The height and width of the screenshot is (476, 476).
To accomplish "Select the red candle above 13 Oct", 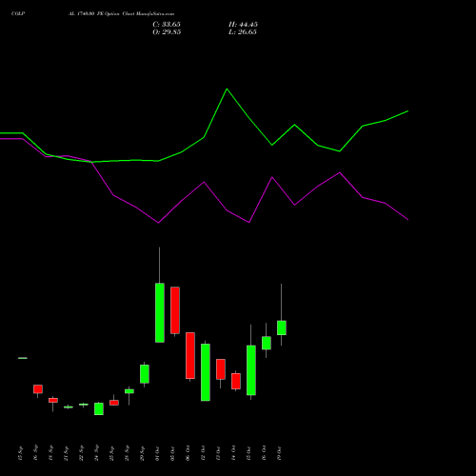I will 221,369.
